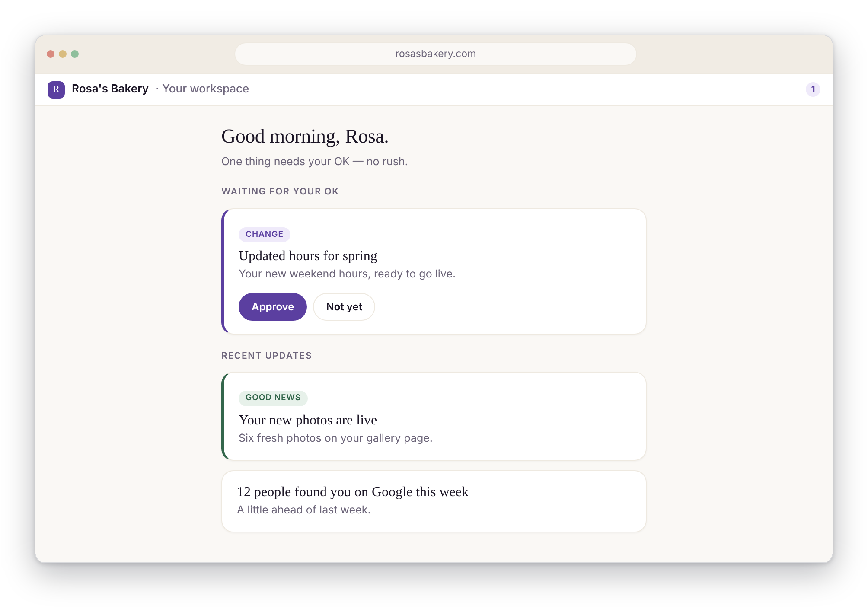Approve the updated spring hours
Image resolution: width=868 pixels, height=615 pixels.
click(x=273, y=307)
